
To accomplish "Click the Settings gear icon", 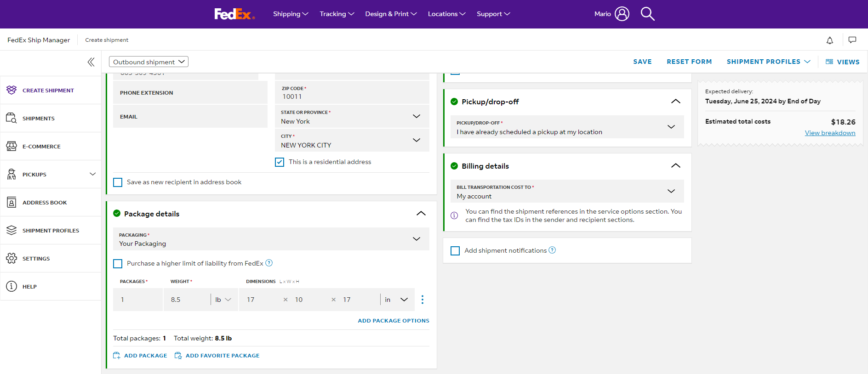I will click(x=11, y=258).
